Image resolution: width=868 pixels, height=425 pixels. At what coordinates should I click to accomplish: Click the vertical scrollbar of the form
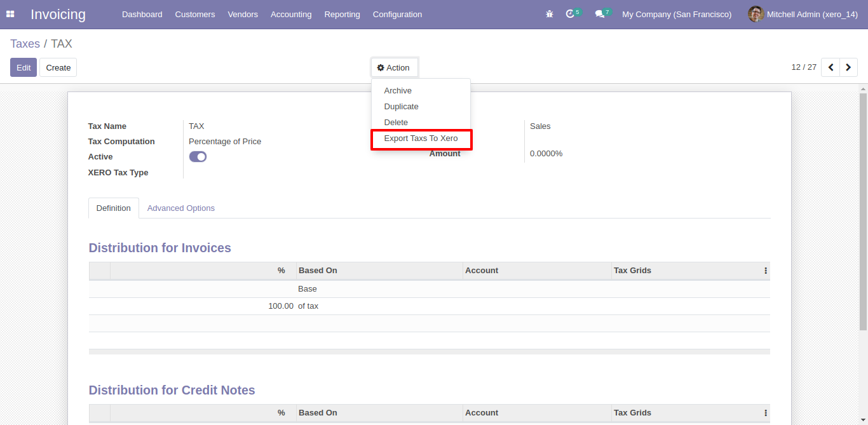tap(863, 211)
